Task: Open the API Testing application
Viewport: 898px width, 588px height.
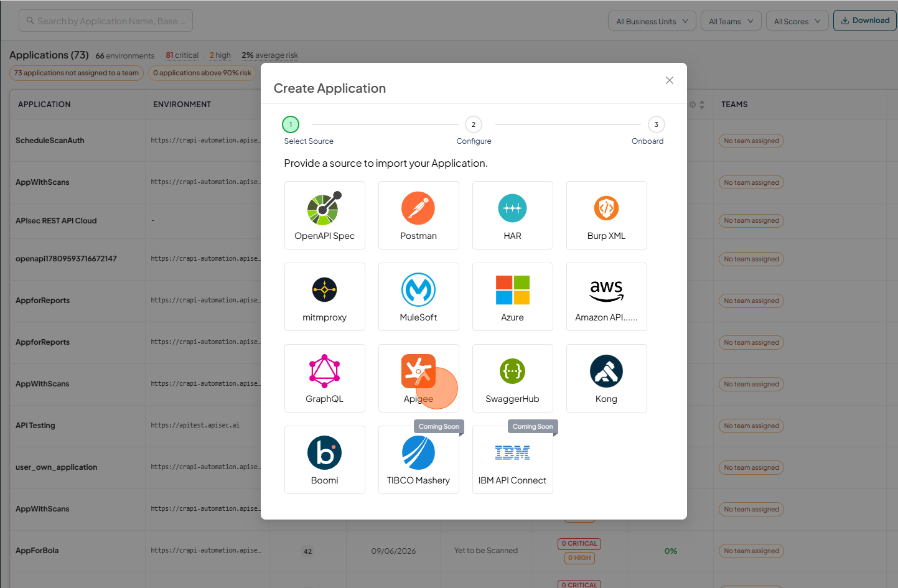Action: pos(35,426)
